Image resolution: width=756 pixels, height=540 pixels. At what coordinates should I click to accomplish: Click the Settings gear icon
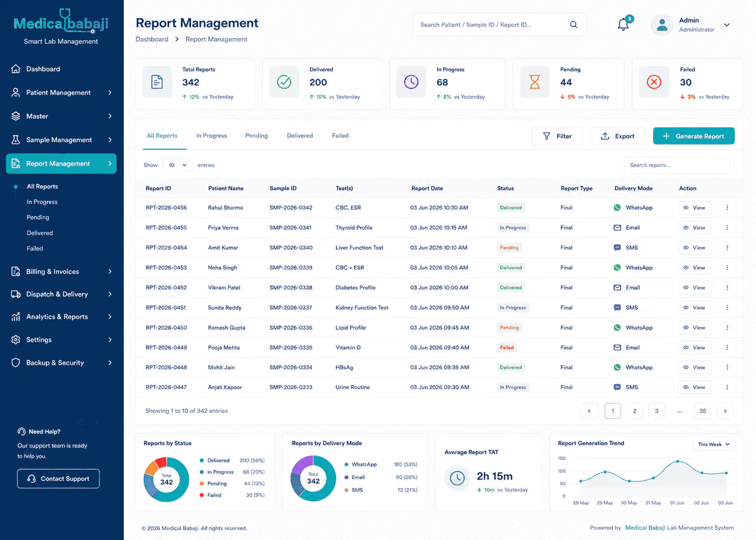pos(16,339)
